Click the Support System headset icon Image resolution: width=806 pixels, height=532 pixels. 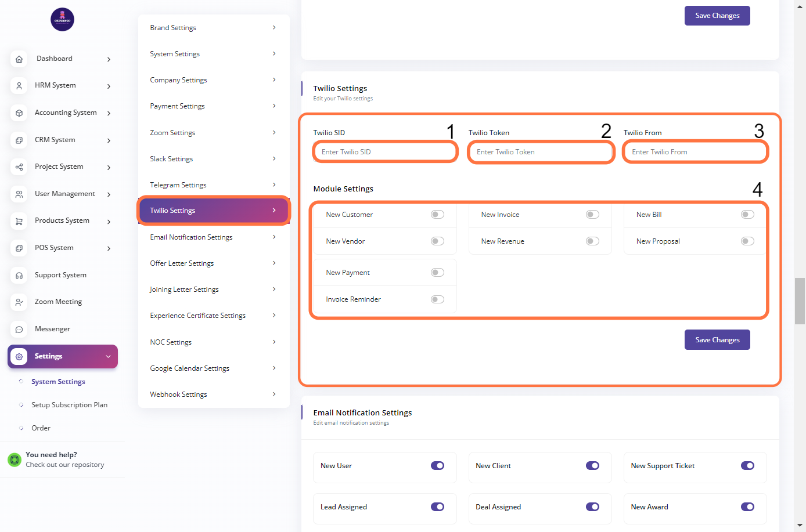19,276
